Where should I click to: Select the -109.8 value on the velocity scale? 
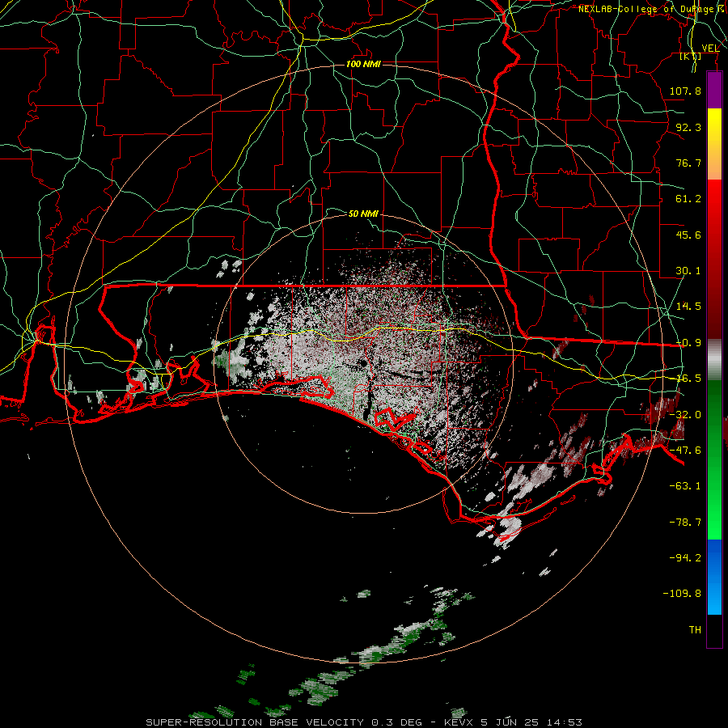tap(682, 594)
